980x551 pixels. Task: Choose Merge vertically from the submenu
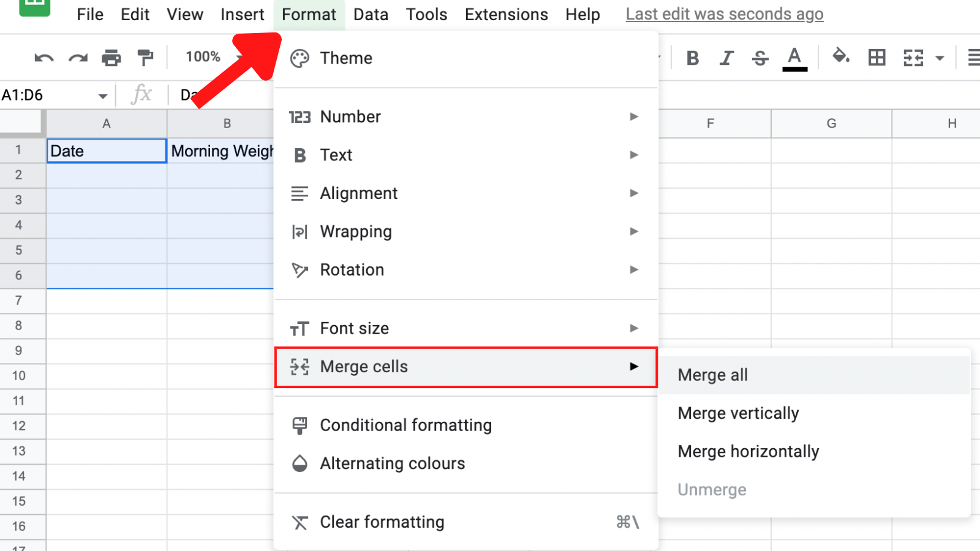pyautogui.click(x=737, y=413)
